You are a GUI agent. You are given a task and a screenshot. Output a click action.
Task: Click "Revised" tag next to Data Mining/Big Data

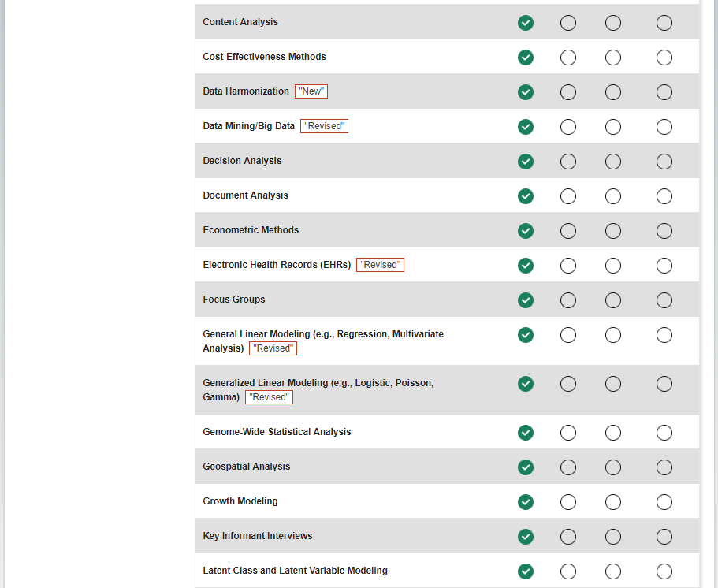pyautogui.click(x=324, y=126)
